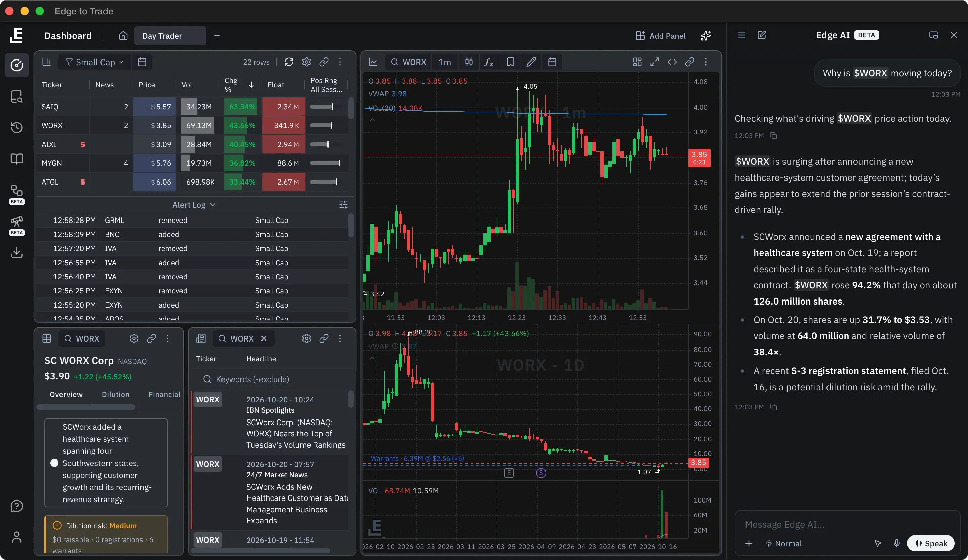
Task: Collapse indicators on the 1m chart
Action: (372, 120)
